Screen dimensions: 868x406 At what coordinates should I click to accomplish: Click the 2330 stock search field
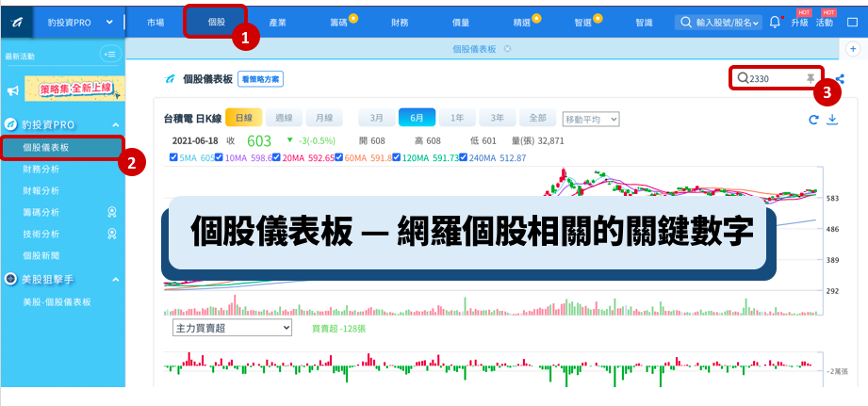776,78
